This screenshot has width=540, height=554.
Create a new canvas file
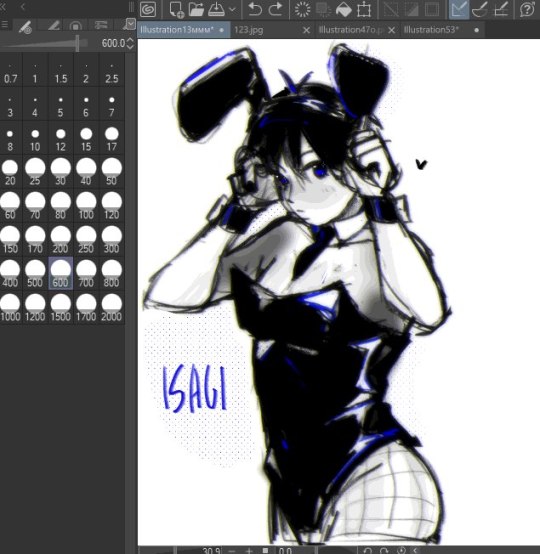click(176, 9)
